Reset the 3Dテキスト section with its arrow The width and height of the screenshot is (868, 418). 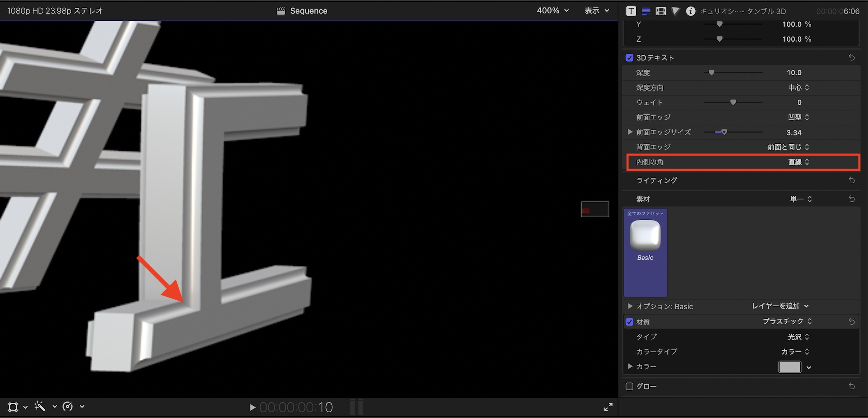pyautogui.click(x=852, y=58)
